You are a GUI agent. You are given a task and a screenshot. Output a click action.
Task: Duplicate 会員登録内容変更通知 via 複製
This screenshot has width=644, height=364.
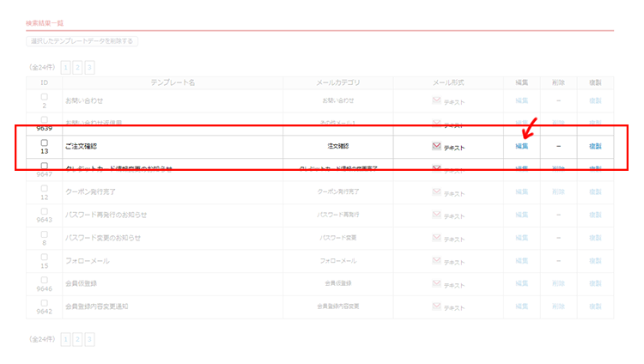595,306
